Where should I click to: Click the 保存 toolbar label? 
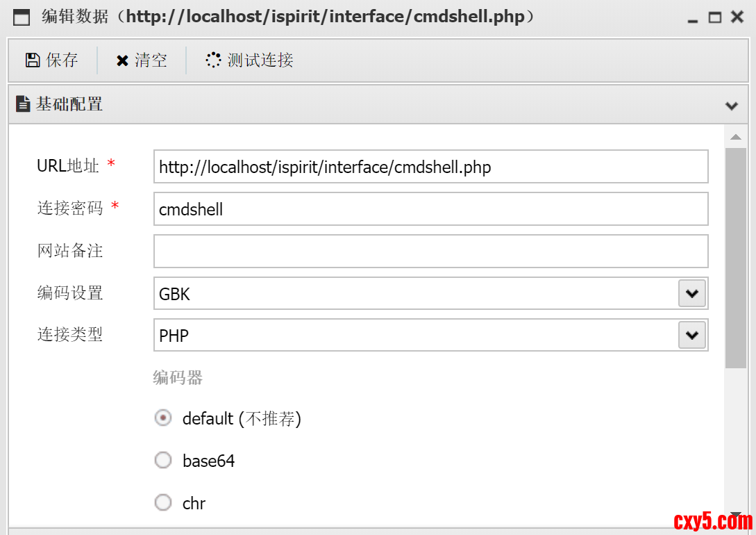[62, 60]
